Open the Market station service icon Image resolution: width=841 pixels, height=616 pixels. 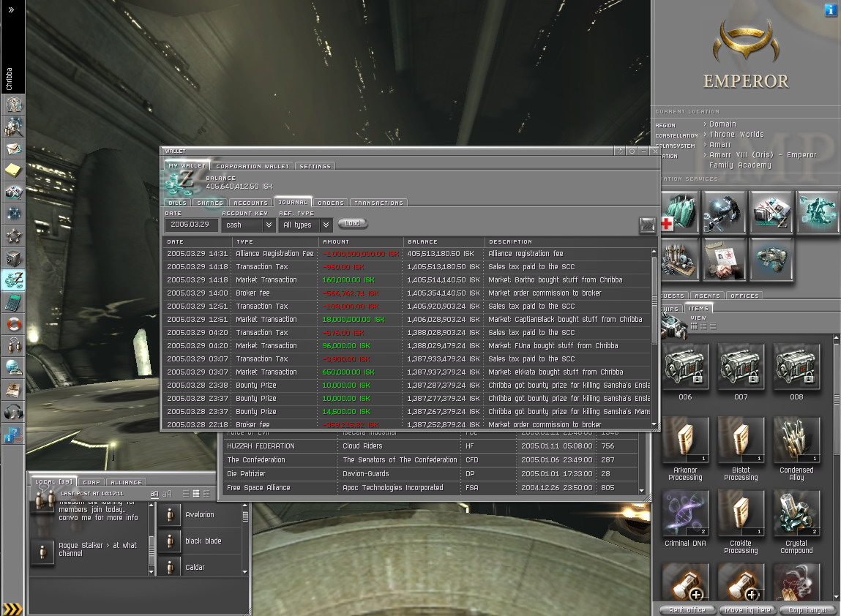tap(771, 212)
